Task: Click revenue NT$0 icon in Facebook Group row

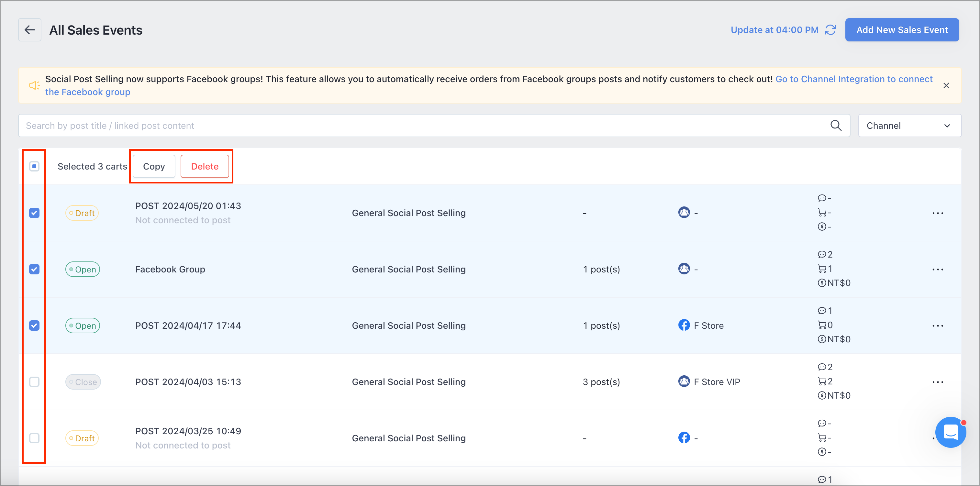Action: point(822,283)
